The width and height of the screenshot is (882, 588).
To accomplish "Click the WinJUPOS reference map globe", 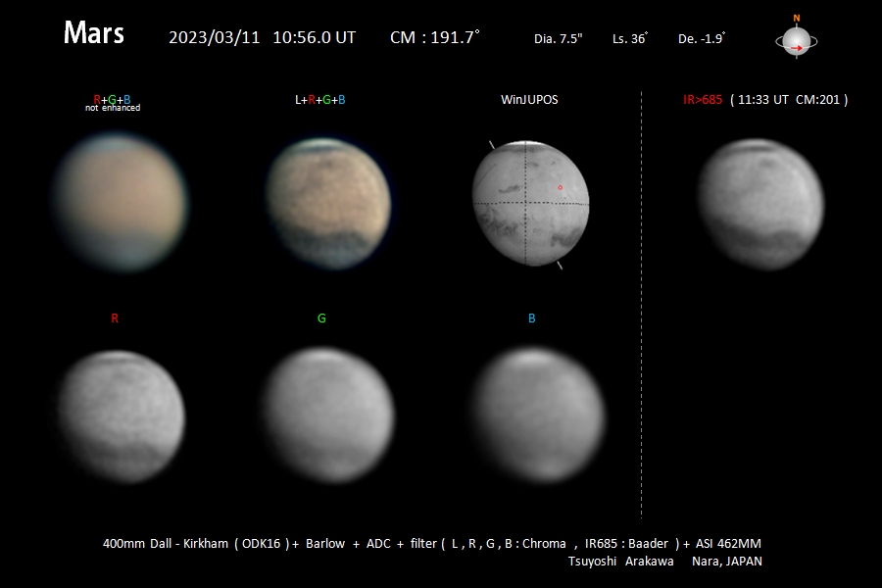I will pyautogui.click(x=530, y=204).
